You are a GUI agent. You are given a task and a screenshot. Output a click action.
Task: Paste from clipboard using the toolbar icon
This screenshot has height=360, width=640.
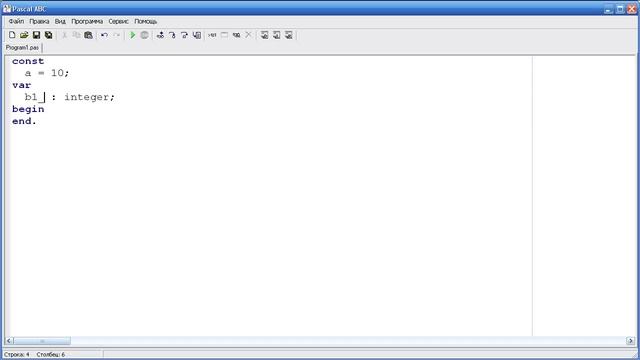(88, 35)
